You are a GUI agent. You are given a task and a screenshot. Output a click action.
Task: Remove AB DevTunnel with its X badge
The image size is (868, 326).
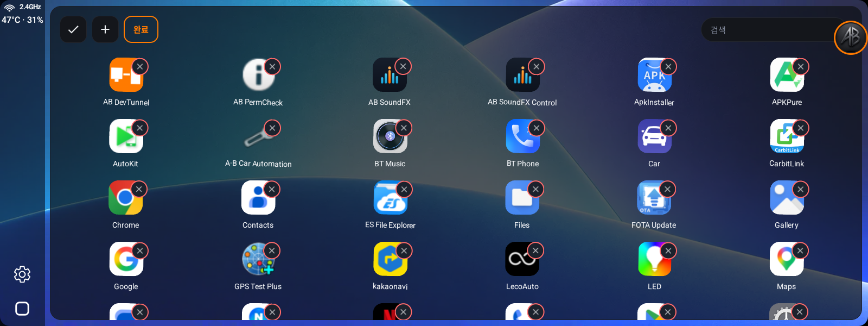point(140,66)
